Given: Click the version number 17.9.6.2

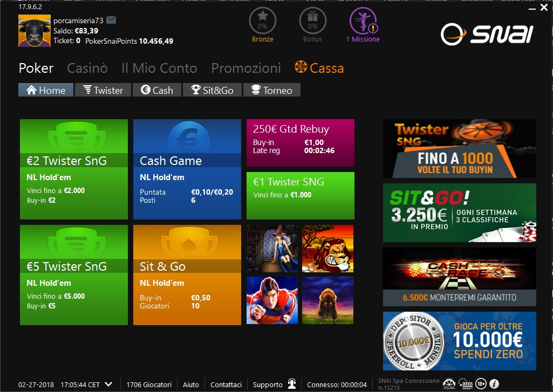Looking at the screenshot, I should pyautogui.click(x=30, y=6).
